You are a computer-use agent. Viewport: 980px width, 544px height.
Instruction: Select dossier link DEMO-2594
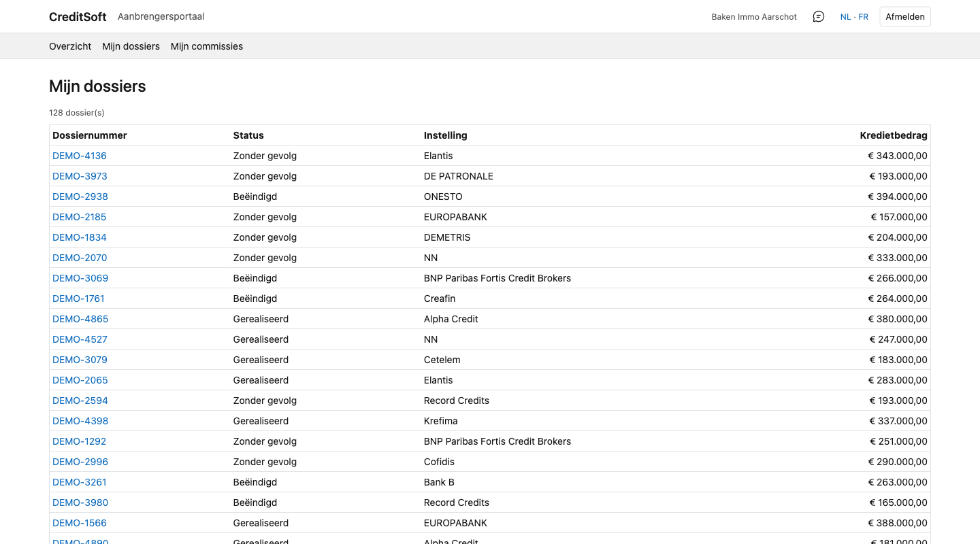coord(80,401)
